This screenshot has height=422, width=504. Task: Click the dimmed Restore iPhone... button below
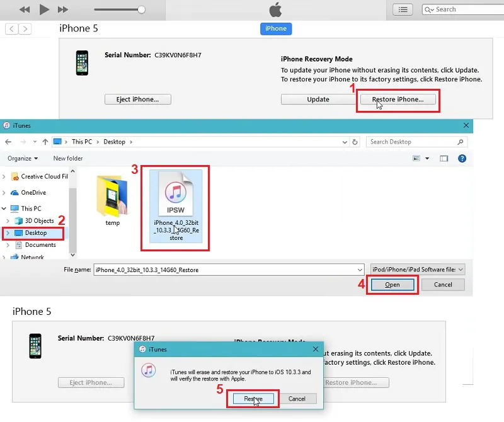pyautogui.click(x=355, y=382)
